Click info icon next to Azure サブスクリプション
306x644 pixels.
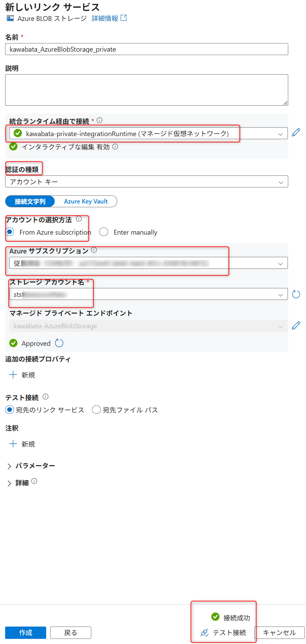pyautogui.click(x=94, y=250)
